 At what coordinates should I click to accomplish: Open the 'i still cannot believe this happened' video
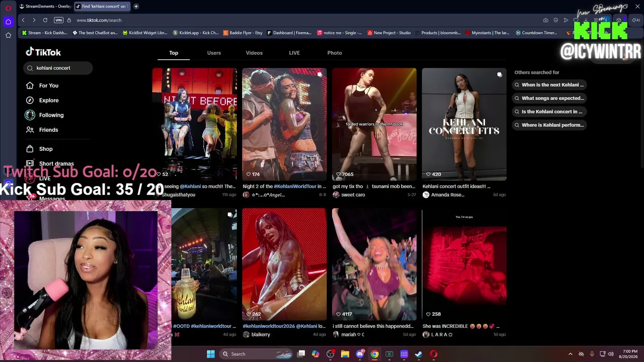coord(374,264)
